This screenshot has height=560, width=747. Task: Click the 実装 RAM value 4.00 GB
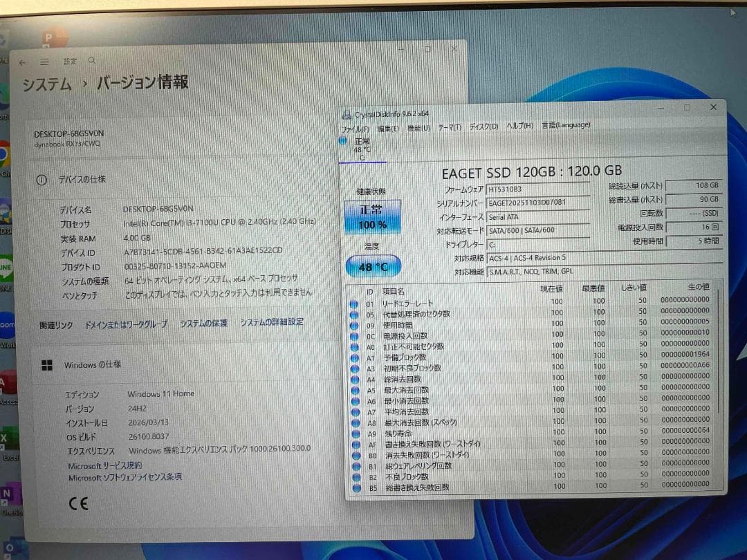pos(137,238)
